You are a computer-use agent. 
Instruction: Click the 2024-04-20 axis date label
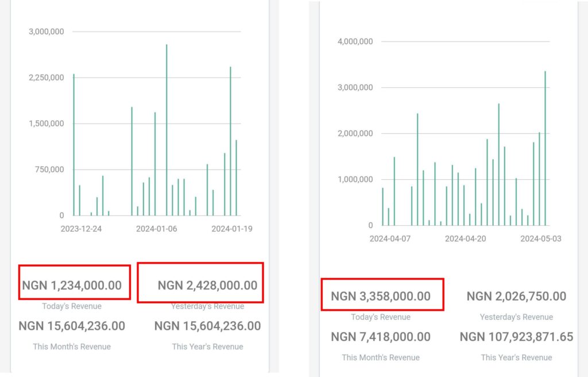465,239
